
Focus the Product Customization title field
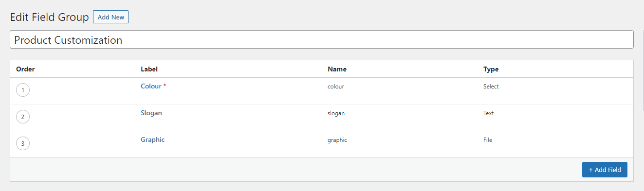point(322,40)
